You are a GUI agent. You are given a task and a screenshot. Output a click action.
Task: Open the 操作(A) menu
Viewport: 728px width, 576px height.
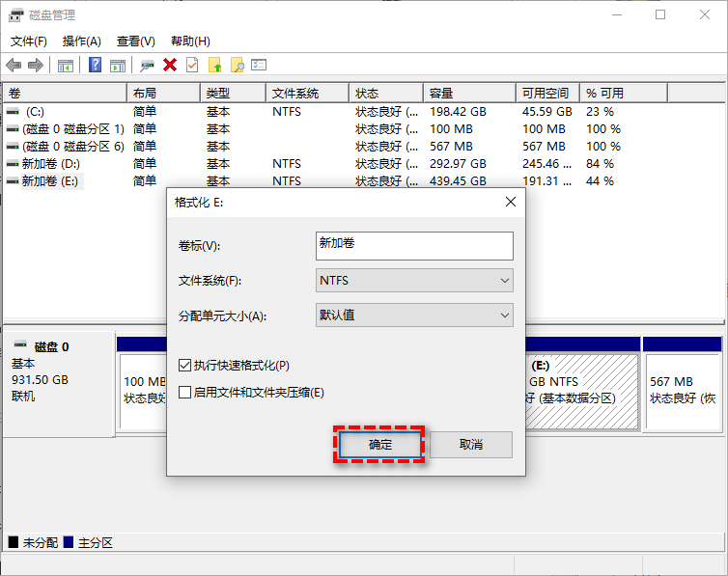point(82,41)
